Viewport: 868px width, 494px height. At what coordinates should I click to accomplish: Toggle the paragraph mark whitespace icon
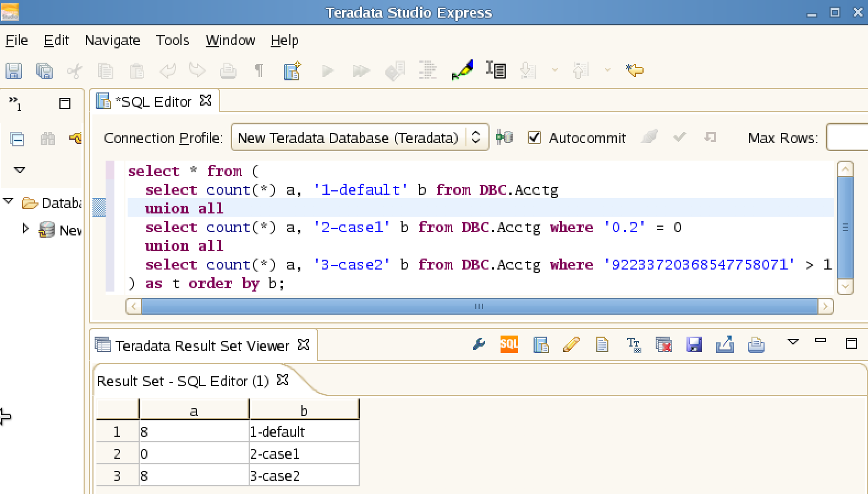click(259, 70)
